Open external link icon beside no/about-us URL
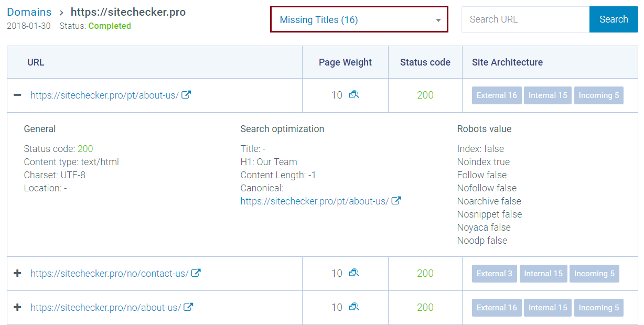The height and width of the screenshot is (325, 644). [x=188, y=307]
